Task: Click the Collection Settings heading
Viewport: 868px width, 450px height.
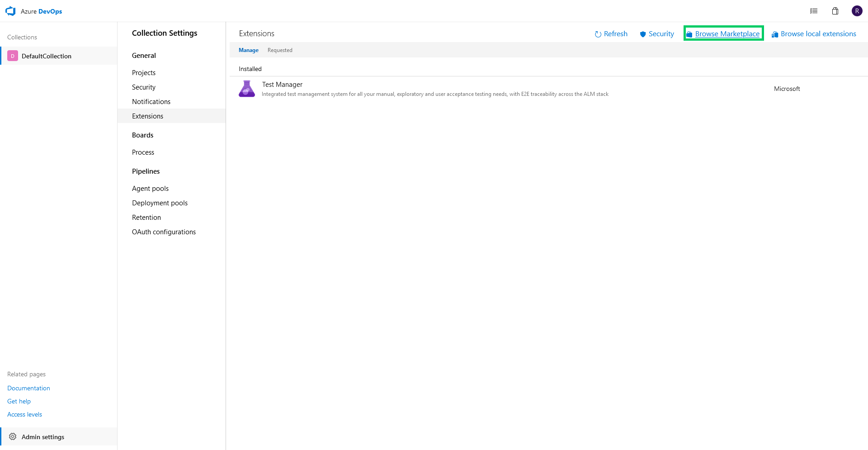Action: (x=165, y=33)
